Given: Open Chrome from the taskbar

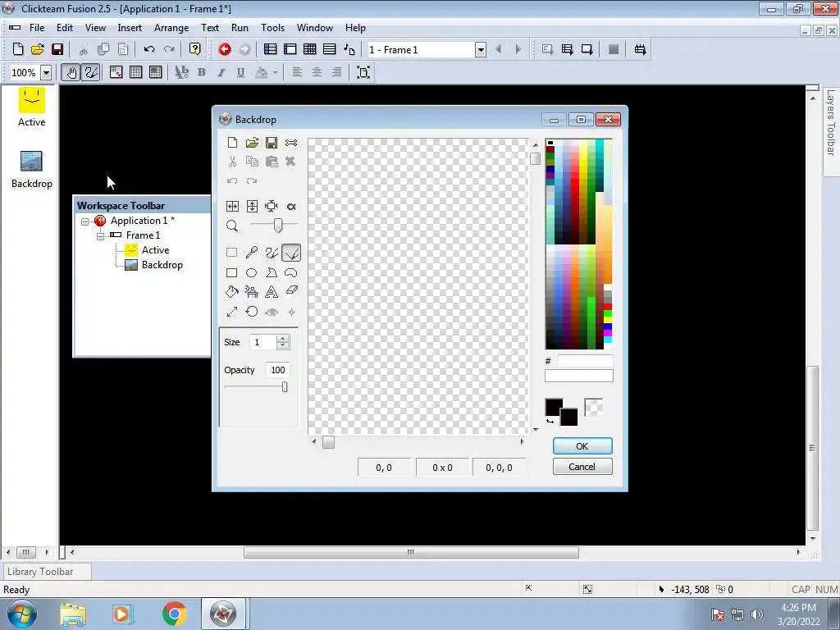Looking at the screenshot, I should 175,614.
